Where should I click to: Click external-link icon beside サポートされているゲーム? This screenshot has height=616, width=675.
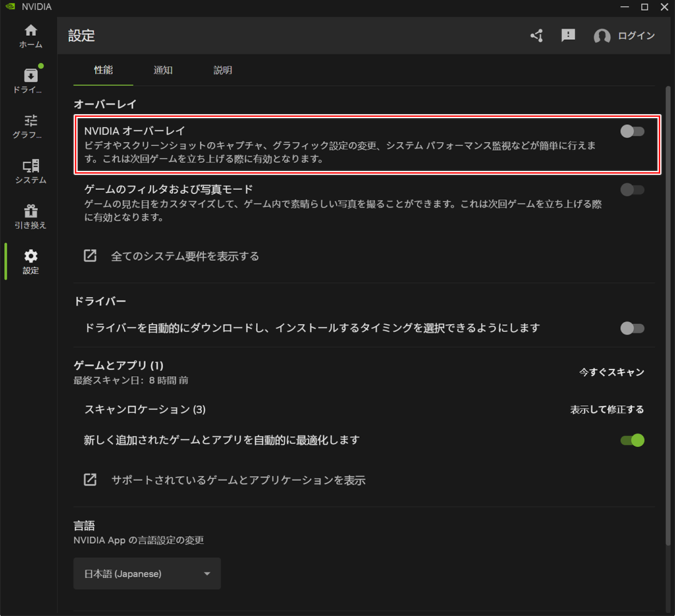[90, 480]
